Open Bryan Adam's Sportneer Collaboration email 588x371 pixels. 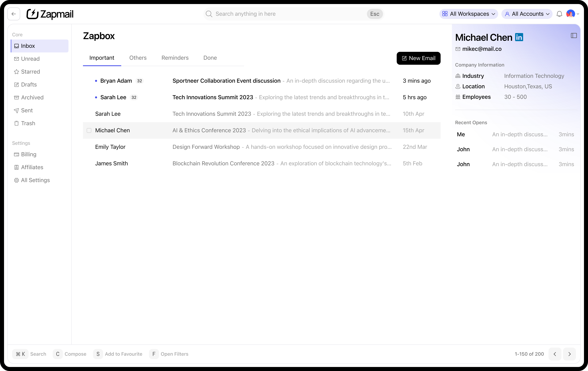pos(262,81)
